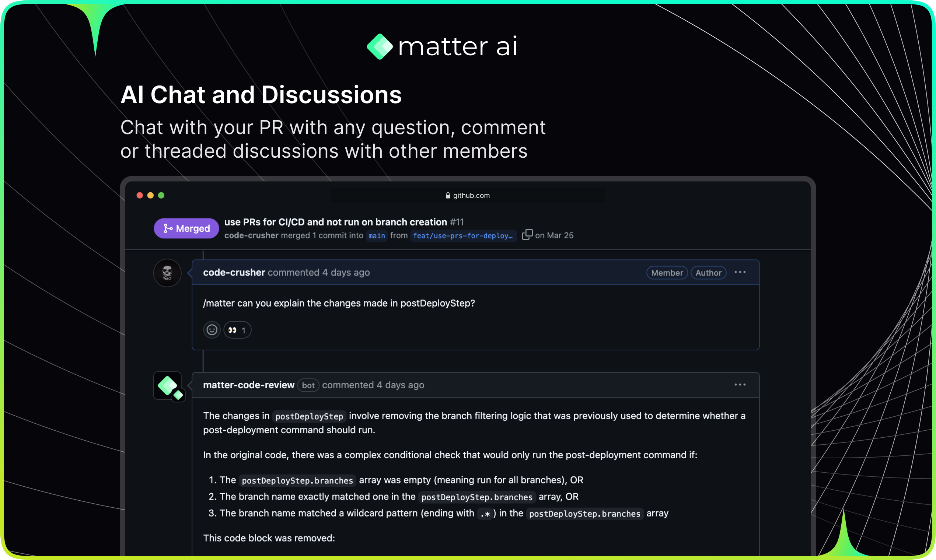
Task: Open options menu on matter-code-review's comment
Action: (740, 385)
